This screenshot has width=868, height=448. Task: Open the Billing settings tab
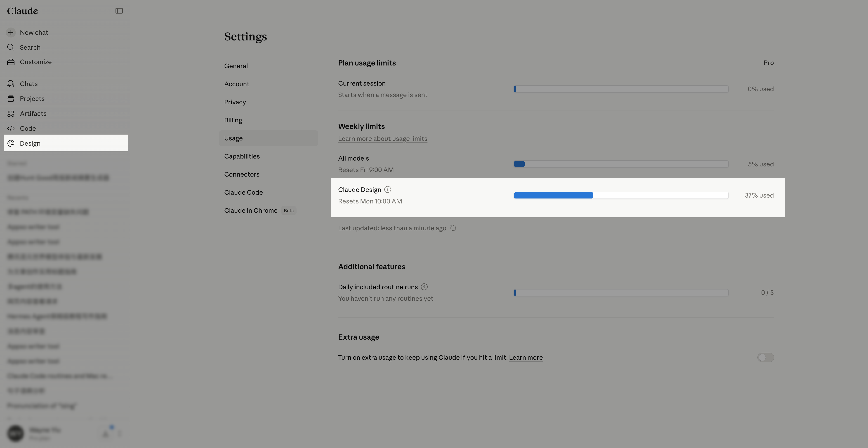coord(233,120)
